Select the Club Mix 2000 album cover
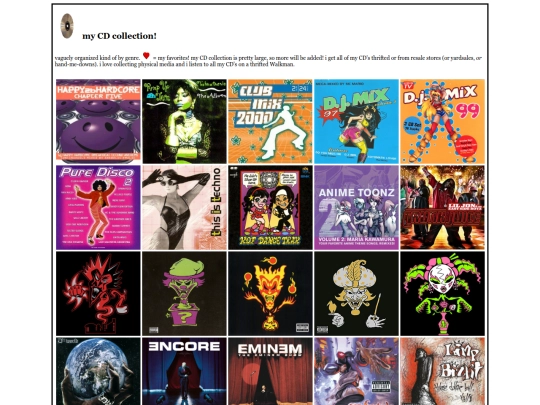This screenshot has width=540, height=405. click(x=270, y=121)
